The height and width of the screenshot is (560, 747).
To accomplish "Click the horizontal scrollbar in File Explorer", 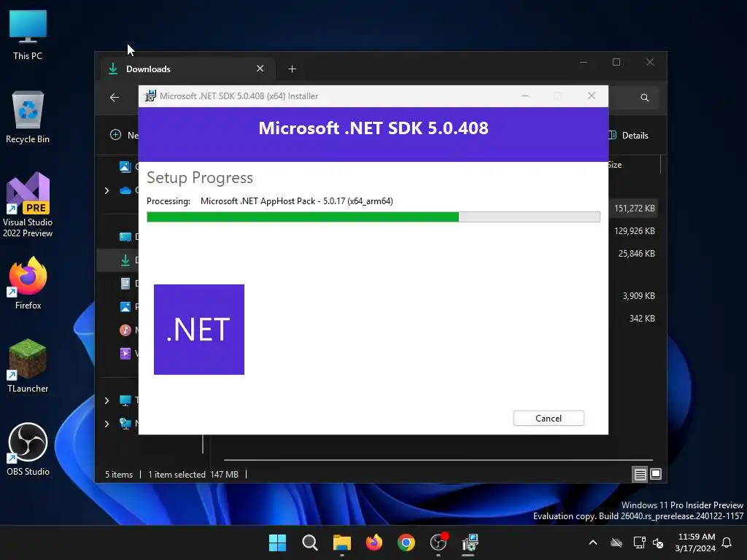I will (438, 460).
